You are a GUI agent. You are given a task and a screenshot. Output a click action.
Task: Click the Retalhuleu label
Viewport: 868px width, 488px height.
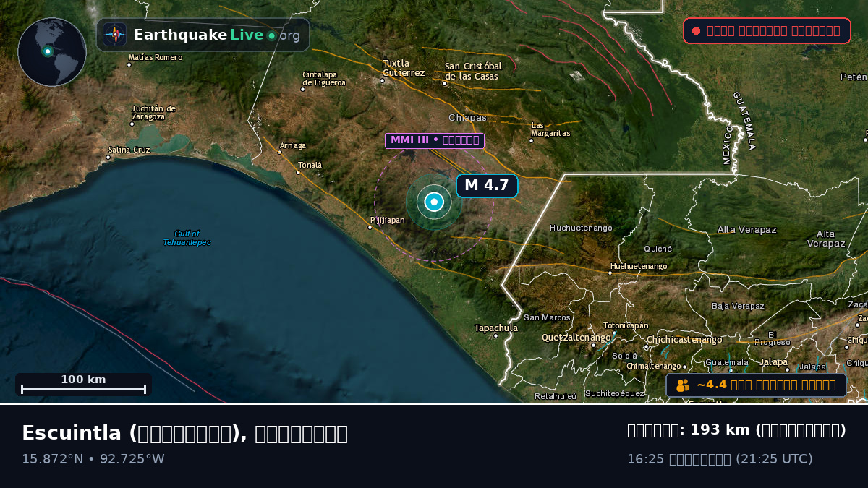click(x=556, y=396)
